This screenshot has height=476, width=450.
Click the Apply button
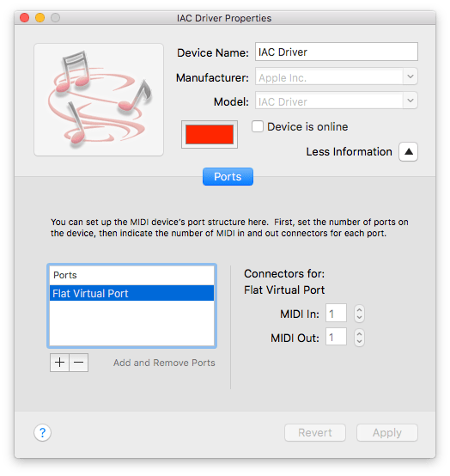click(x=387, y=432)
